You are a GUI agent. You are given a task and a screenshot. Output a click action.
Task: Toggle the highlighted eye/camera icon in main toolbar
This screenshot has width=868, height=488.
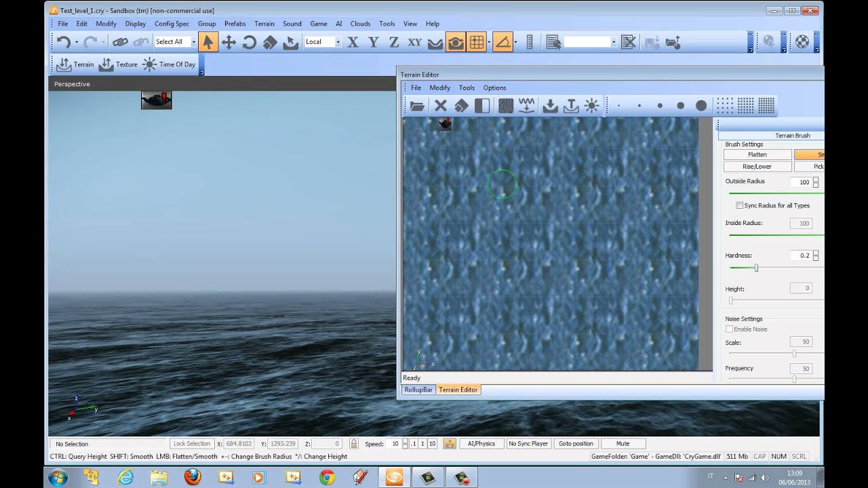(456, 42)
